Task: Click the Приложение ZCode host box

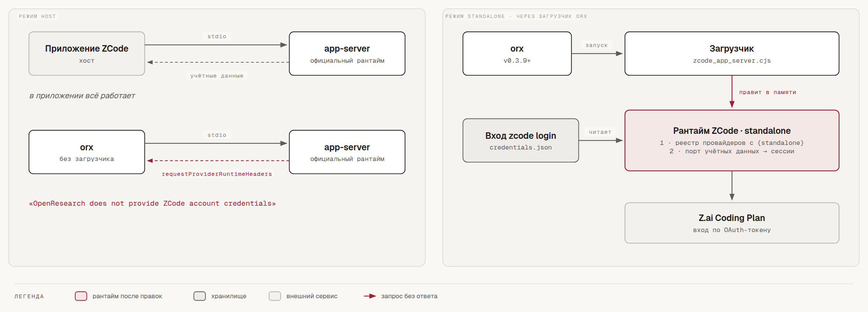Action: click(87, 54)
